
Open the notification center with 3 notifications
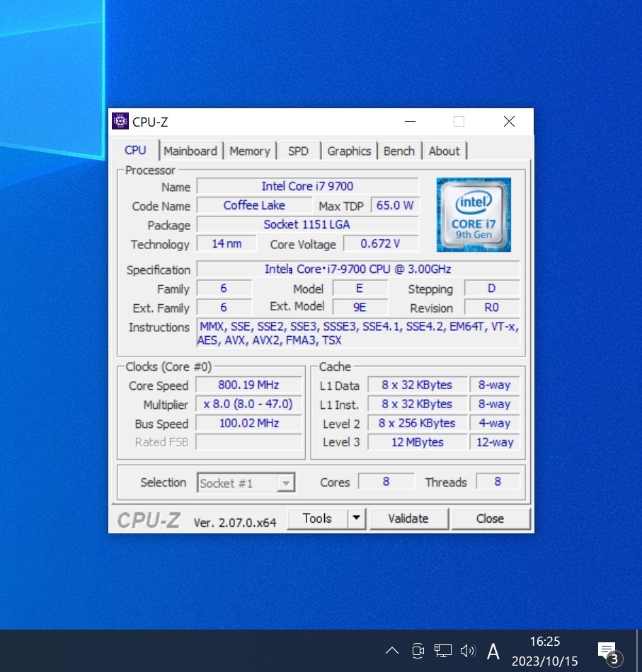[x=610, y=653]
